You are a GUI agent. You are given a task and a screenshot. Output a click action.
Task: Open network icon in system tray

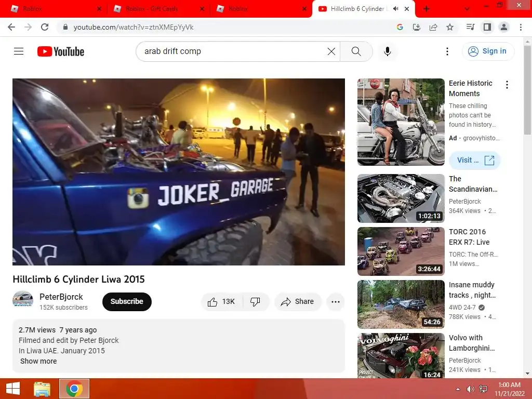(x=483, y=389)
